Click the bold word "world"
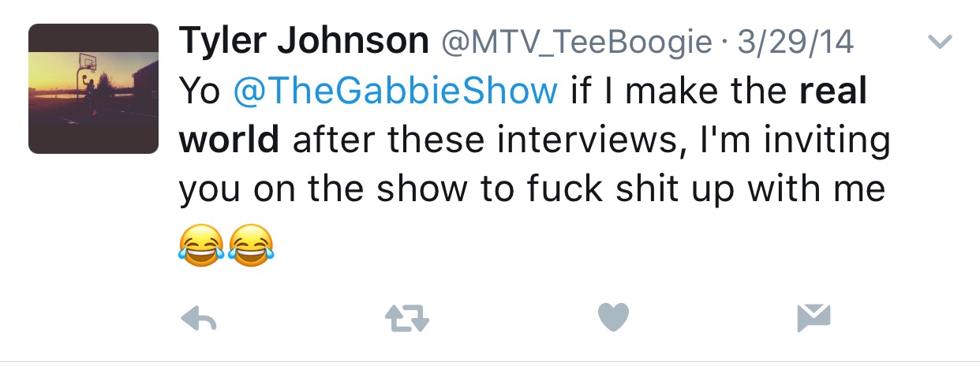980x366 pixels. pos(230,141)
